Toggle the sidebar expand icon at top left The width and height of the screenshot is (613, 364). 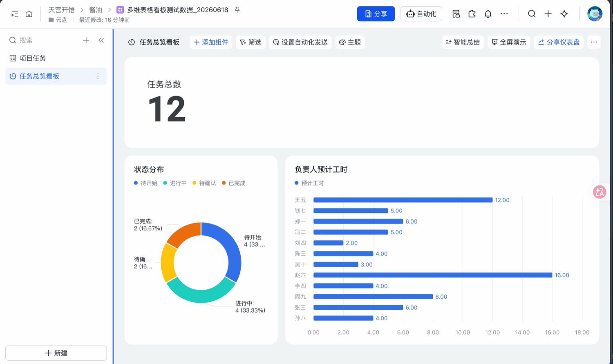[x=15, y=14]
